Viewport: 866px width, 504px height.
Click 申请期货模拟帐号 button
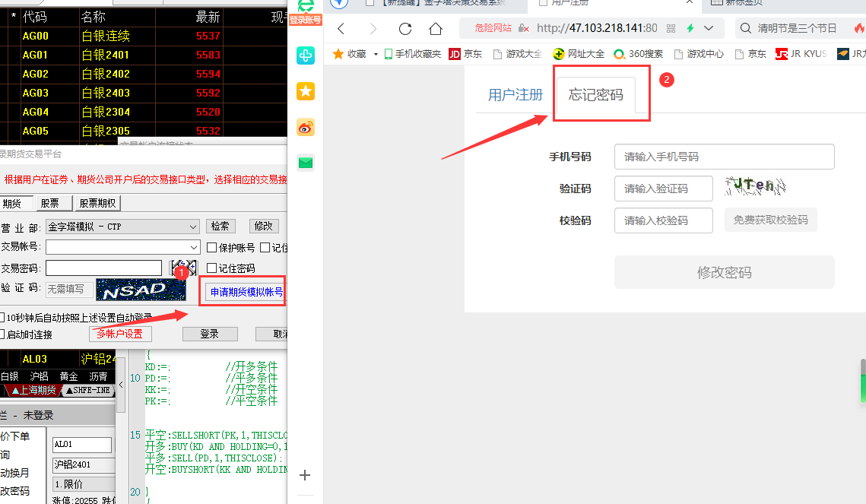(x=246, y=292)
